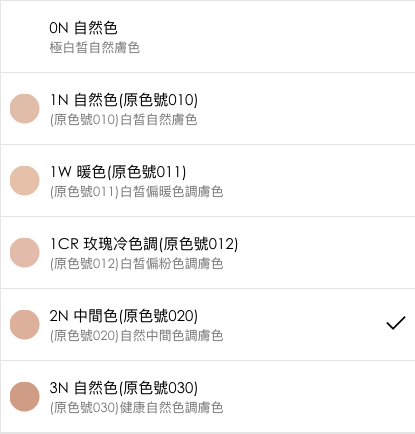Viewport: 415px width, 434px height.
Task: Select 1N 自然色(原色號010) shade title
Action: [124, 100]
